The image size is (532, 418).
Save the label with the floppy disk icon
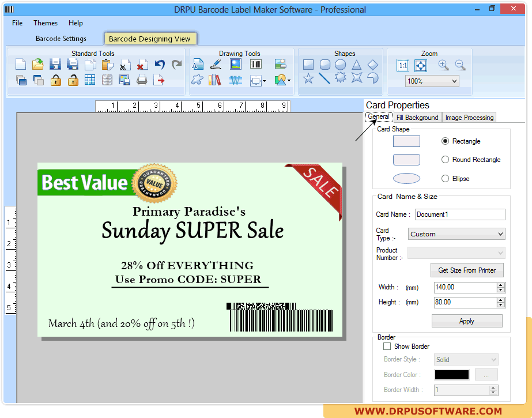pos(55,64)
